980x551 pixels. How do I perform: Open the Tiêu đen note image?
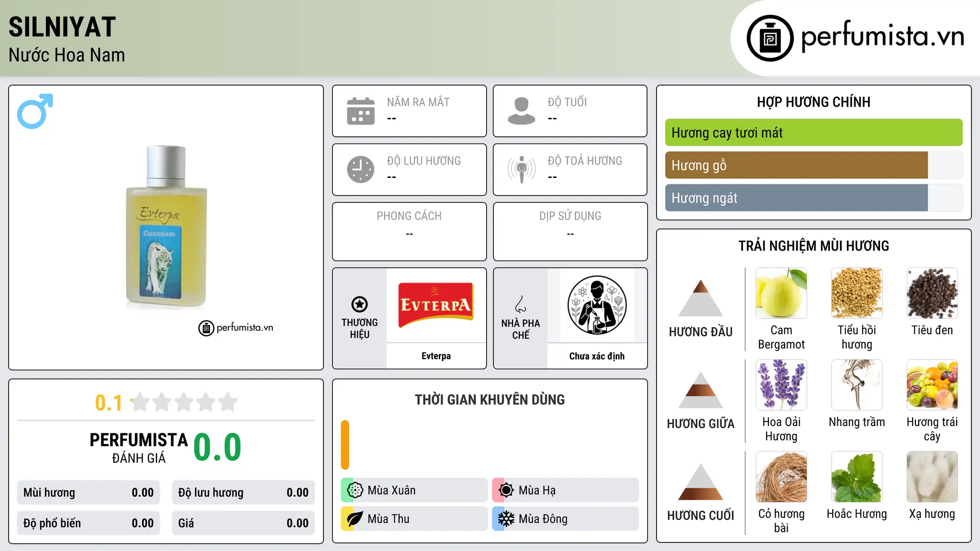[932, 293]
